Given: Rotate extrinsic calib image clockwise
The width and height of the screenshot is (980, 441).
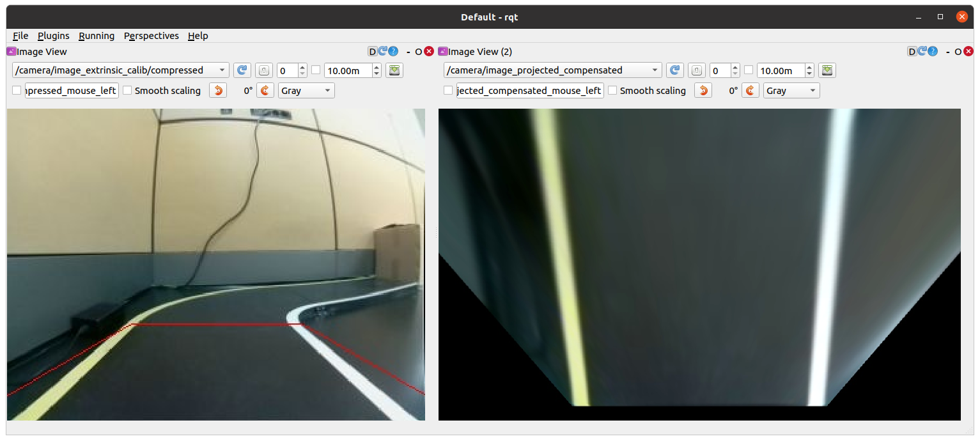Looking at the screenshot, I should coord(265,91).
